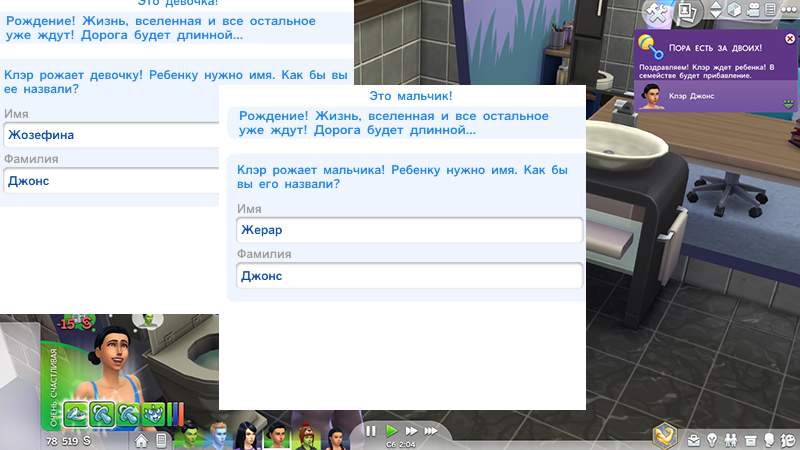Screen dimensions: 800x450
Task: Click girl's surname field containing 'Джонс'
Action: click(111, 181)
